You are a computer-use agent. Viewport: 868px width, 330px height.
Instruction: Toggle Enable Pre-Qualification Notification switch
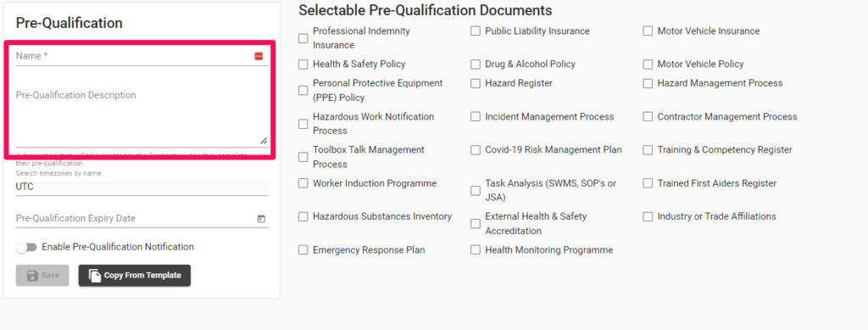click(x=26, y=247)
